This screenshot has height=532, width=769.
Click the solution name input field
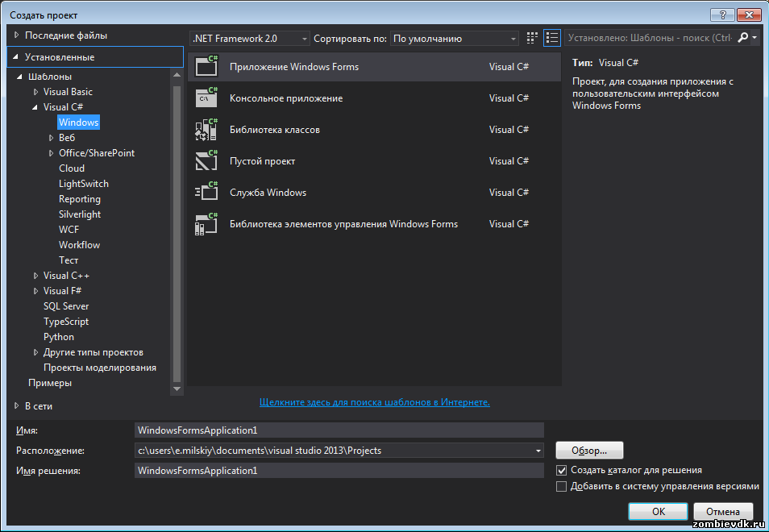point(339,471)
